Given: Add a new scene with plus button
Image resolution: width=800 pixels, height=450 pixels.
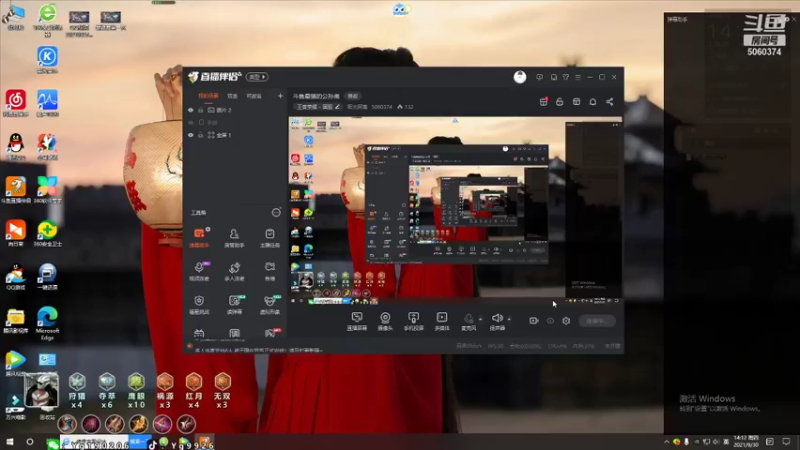Looking at the screenshot, I should pyautogui.click(x=280, y=96).
